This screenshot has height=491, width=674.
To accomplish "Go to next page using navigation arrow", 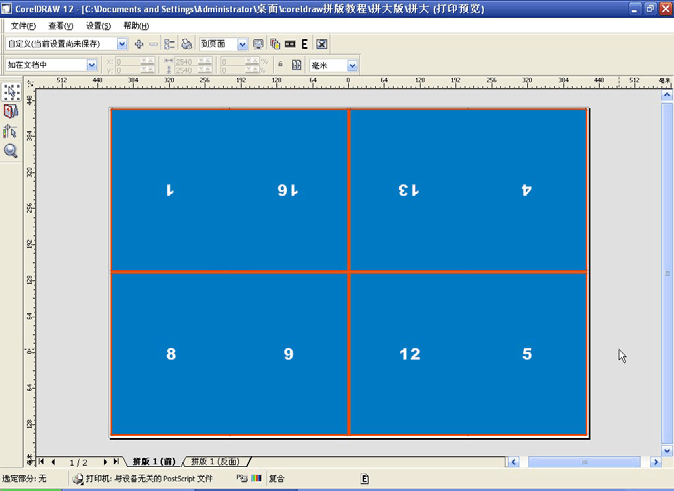I will (106, 462).
